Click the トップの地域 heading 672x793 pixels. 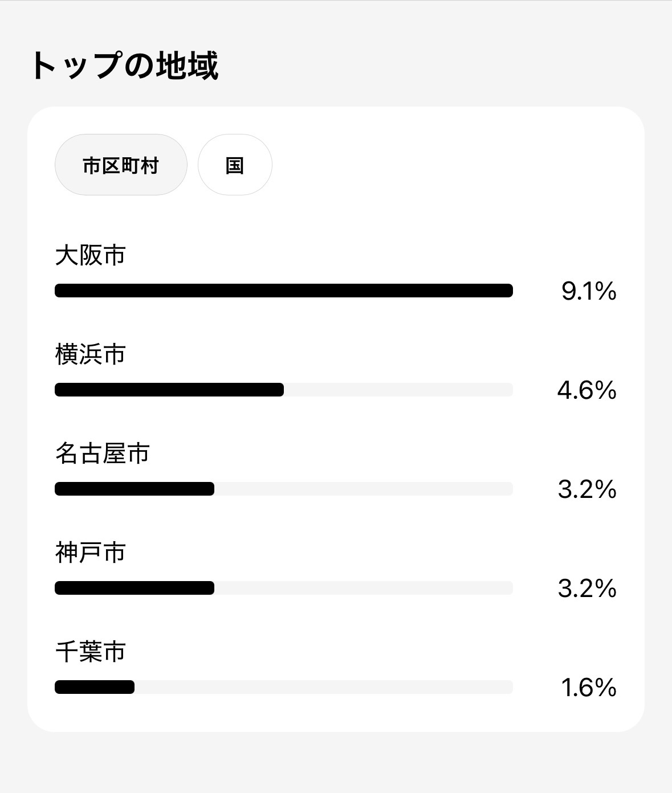[x=124, y=66]
